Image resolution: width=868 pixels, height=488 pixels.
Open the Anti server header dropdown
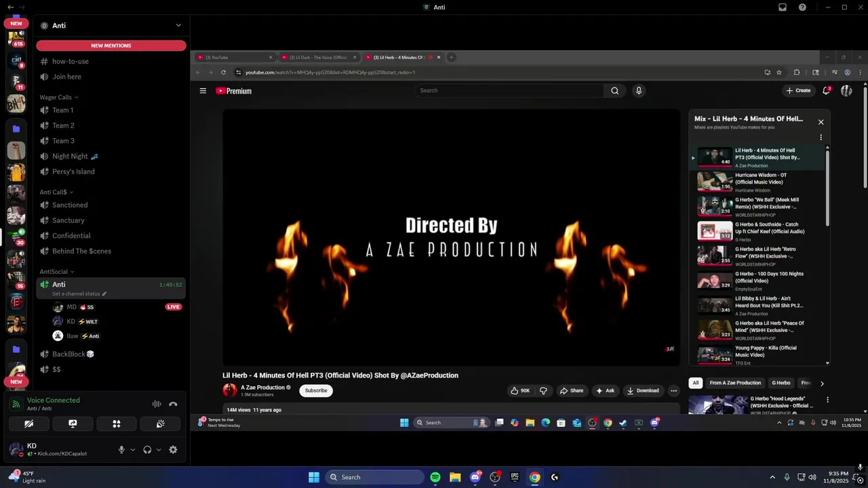[111, 25]
